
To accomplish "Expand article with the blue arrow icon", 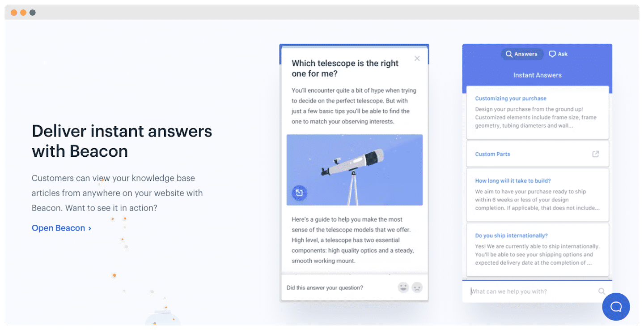I will [300, 193].
